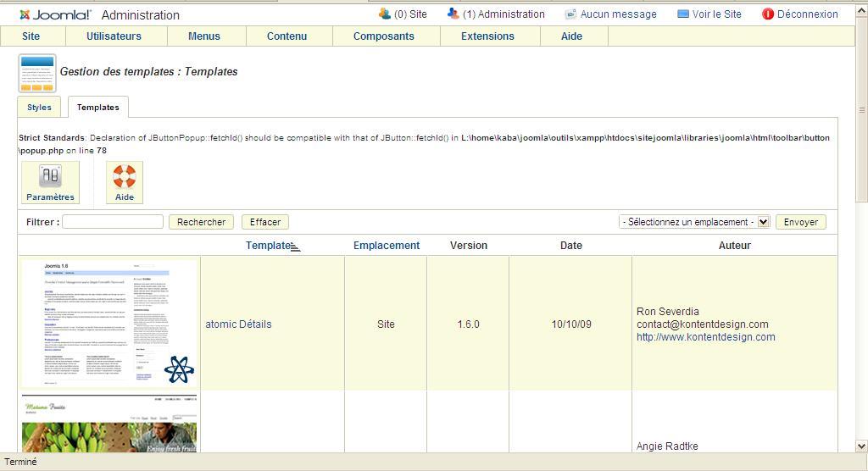Click the 10/10/09 date cell
Image resolution: width=868 pixels, height=471 pixels.
(x=571, y=324)
